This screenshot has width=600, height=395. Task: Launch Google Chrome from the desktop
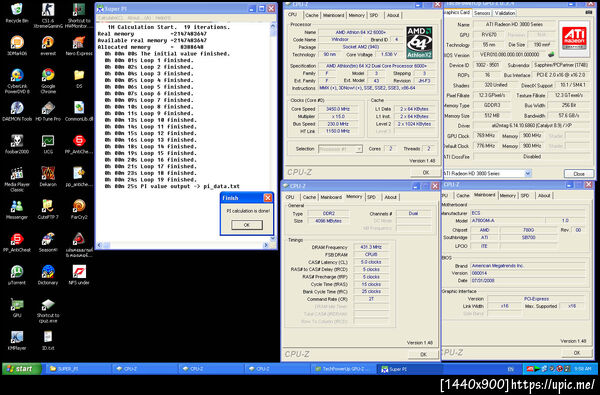[x=48, y=81]
